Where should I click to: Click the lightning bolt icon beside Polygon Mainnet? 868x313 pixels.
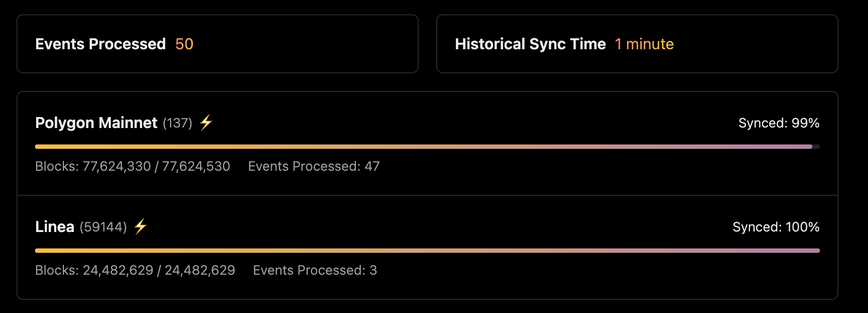[206, 123]
